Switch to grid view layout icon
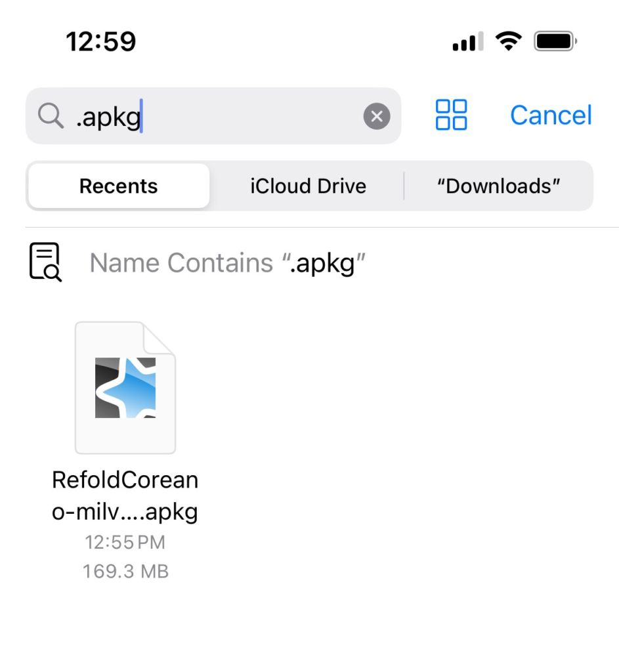The width and height of the screenshot is (619, 672). point(452,115)
